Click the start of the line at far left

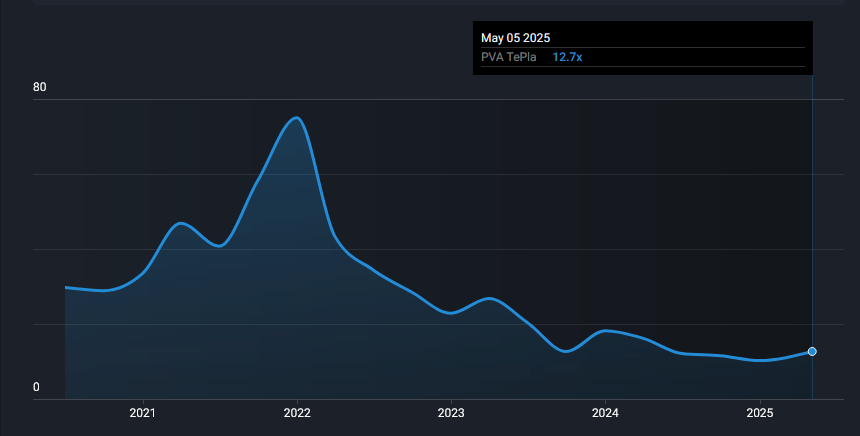[66, 287]
